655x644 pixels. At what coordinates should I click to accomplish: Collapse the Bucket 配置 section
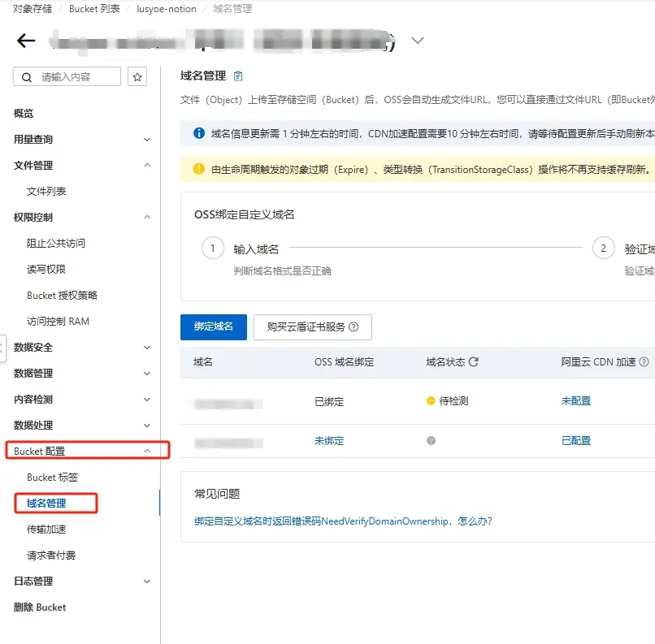coord(147,452)
